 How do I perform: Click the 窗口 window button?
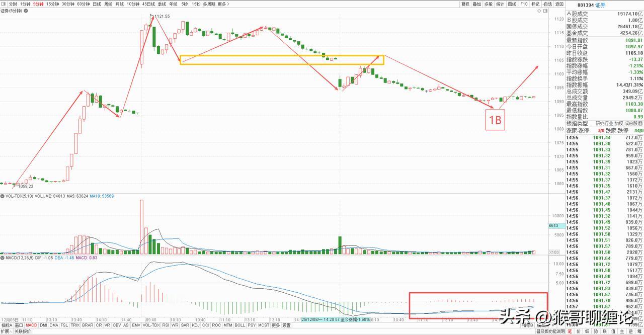19,325
